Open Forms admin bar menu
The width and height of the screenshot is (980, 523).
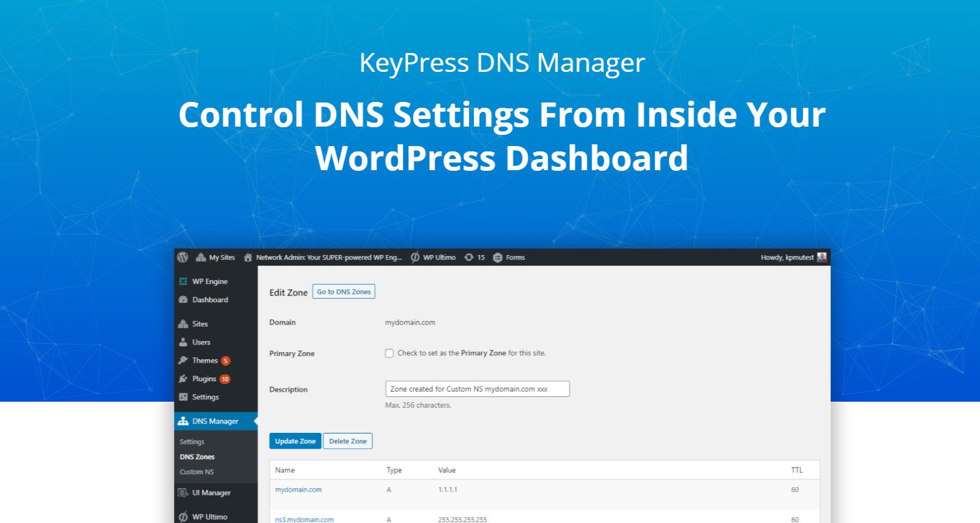point(509,257)
